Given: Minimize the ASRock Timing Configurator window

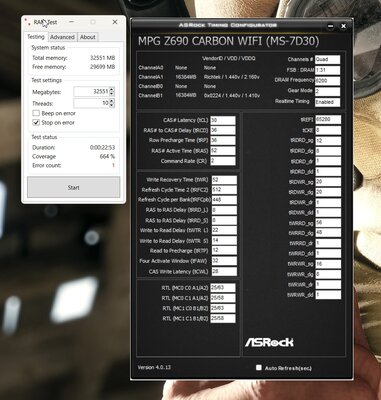Looking at the screenshot, I should pos(330,26).
